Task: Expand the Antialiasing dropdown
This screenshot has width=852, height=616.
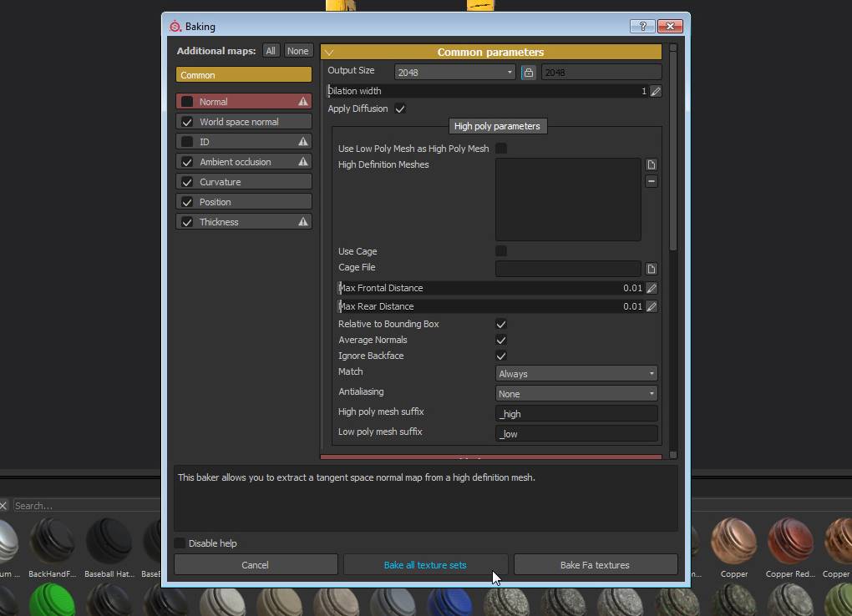Action: 576,394
